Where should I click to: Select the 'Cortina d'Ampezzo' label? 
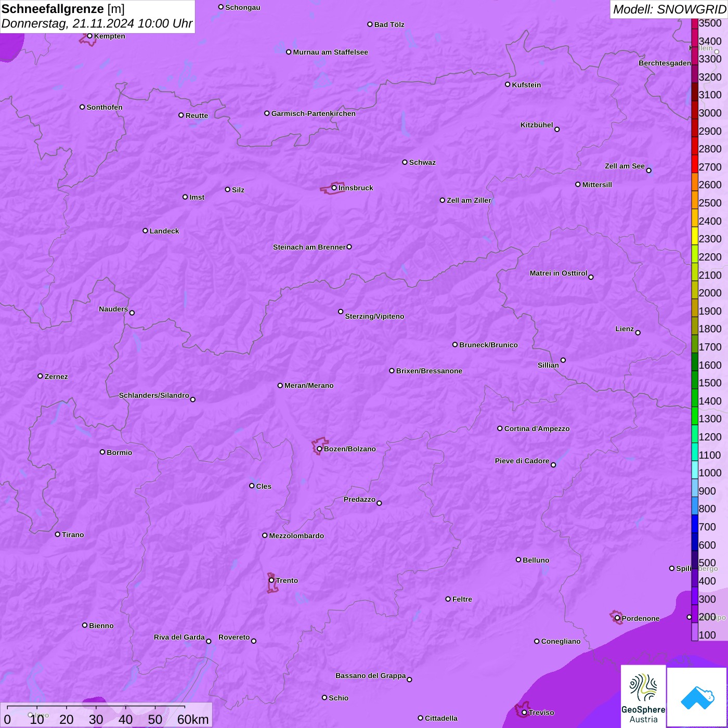tap(537, 428)
